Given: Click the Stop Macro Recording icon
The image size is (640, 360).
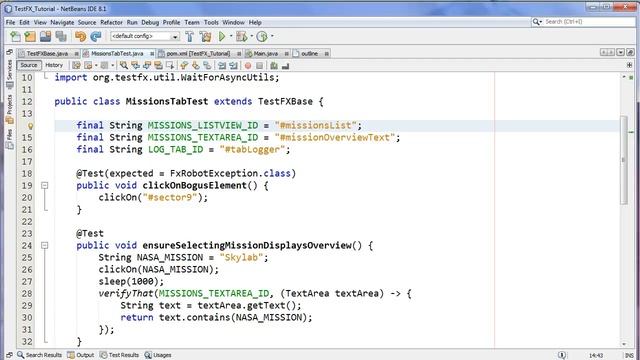Looking at the screenshot, I should tap(259, 66).
